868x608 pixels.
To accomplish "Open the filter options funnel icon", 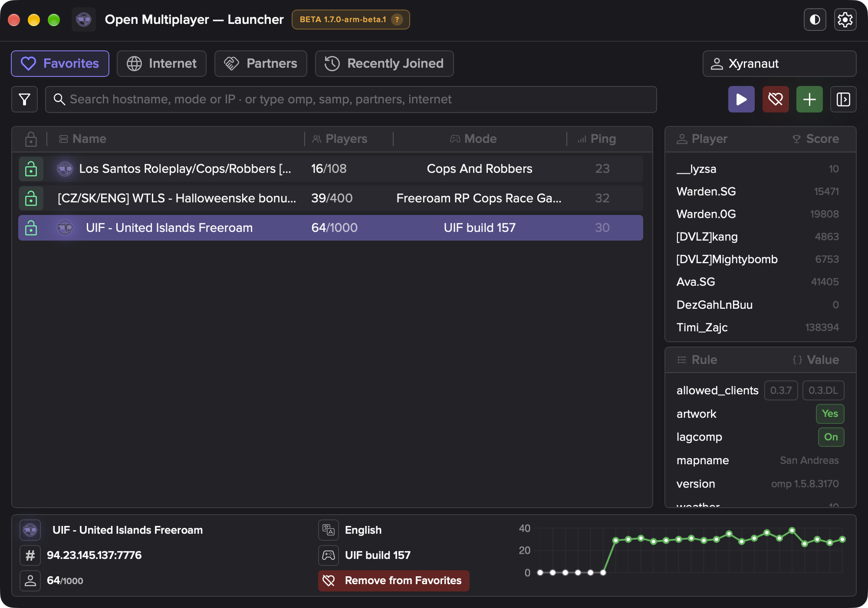I will [25, 99].
